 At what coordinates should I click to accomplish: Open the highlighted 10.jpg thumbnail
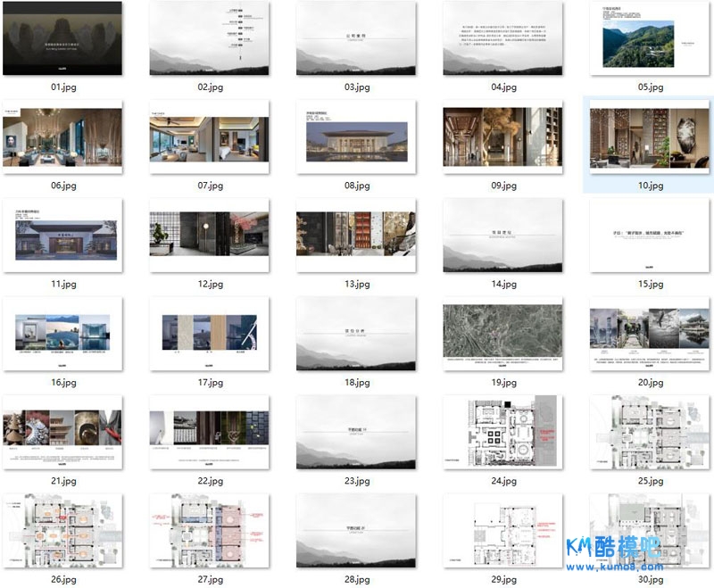click(x=649, y=137)
